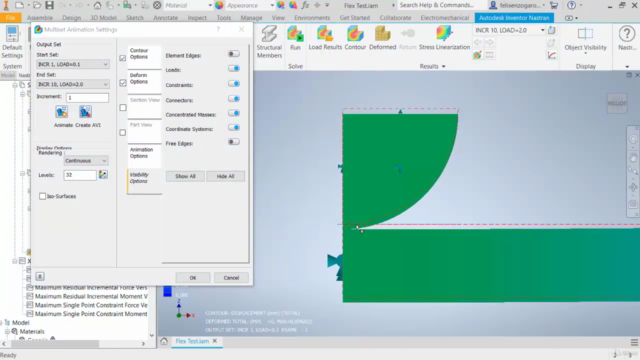
Task: Toggle the Connectors visibility switch
Action: click(233, 99)
